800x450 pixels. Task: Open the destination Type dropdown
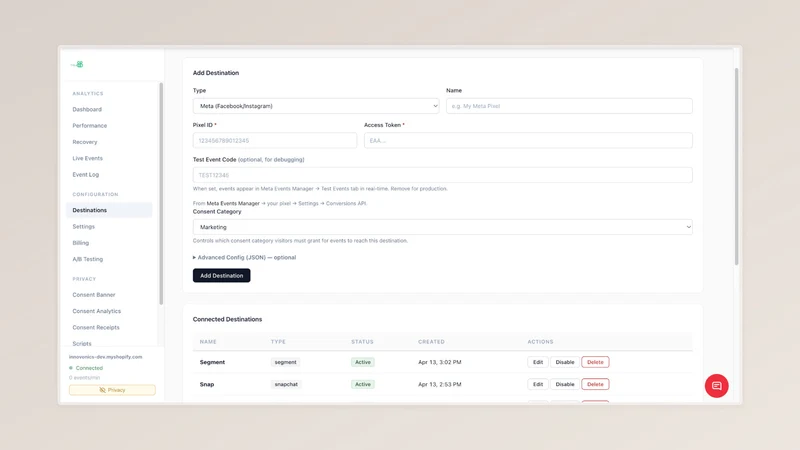tap(316, 106)
